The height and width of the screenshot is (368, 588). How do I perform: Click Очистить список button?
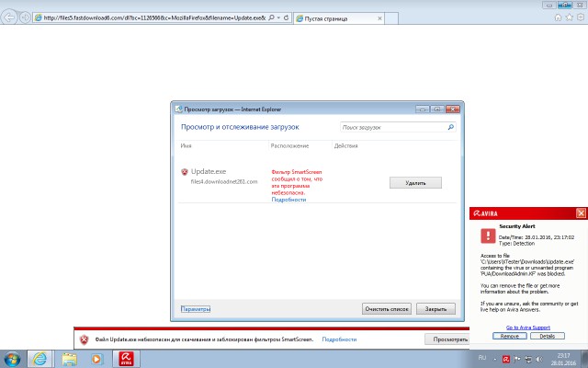tap(387, 309)
